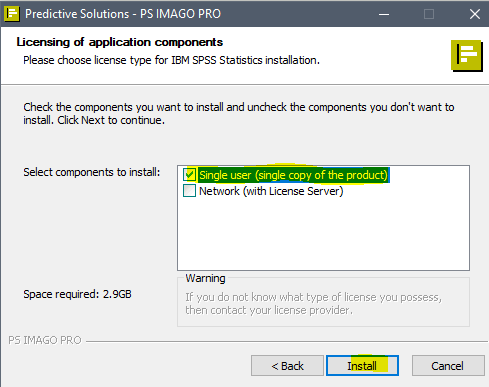Select the Single user list item label

293,175
